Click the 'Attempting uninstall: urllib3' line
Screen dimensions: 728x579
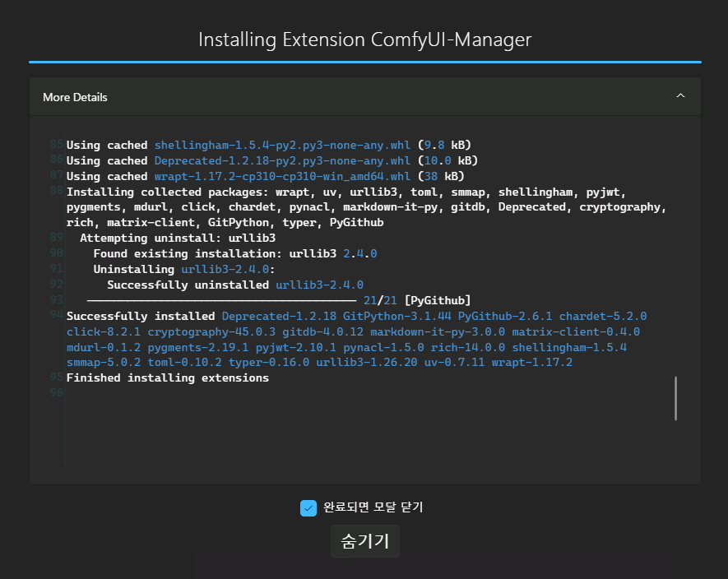pyautogui.click(x=178, y=238)
